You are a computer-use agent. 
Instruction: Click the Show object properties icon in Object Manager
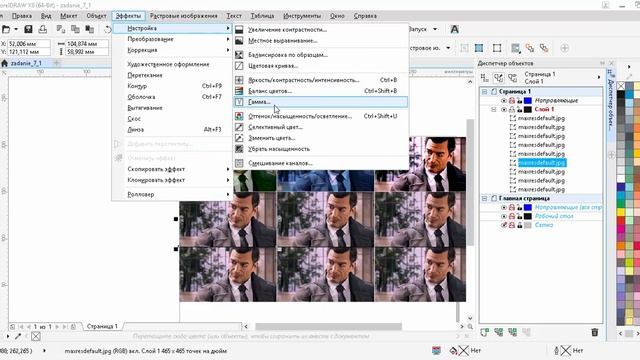[x=484, y=78]
